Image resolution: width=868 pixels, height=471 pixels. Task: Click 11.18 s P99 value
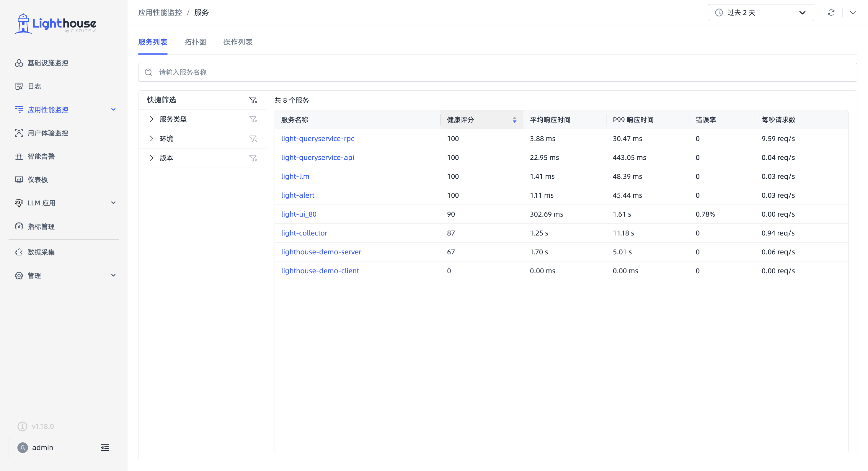coord(623,233)
